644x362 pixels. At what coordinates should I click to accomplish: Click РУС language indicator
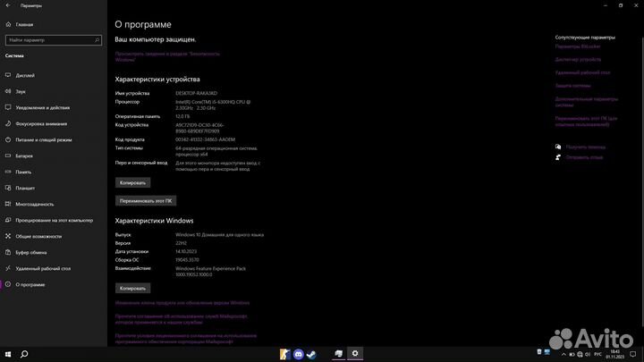[598, 355]
